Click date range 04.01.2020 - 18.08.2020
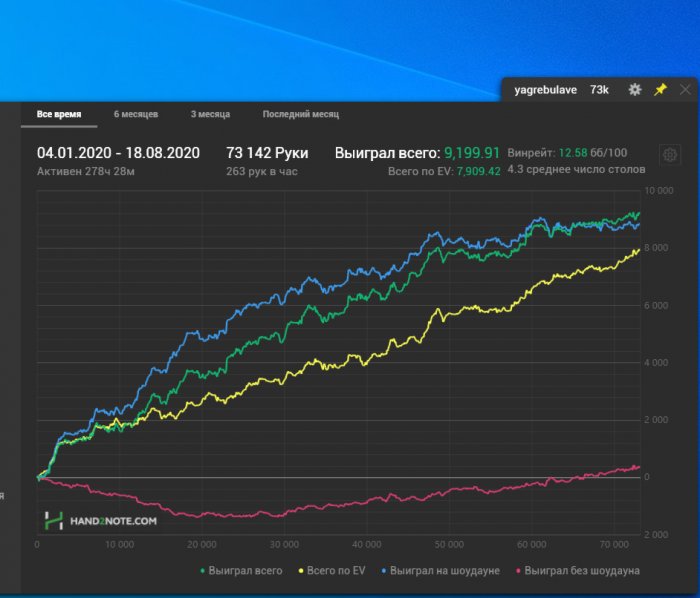 tap(118, 153)
